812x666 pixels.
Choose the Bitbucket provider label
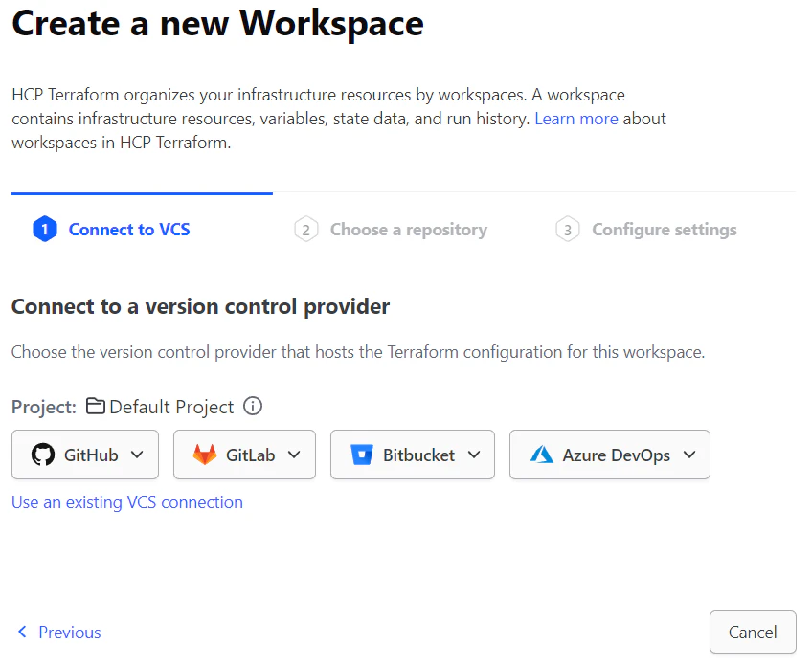pos(419,455)
